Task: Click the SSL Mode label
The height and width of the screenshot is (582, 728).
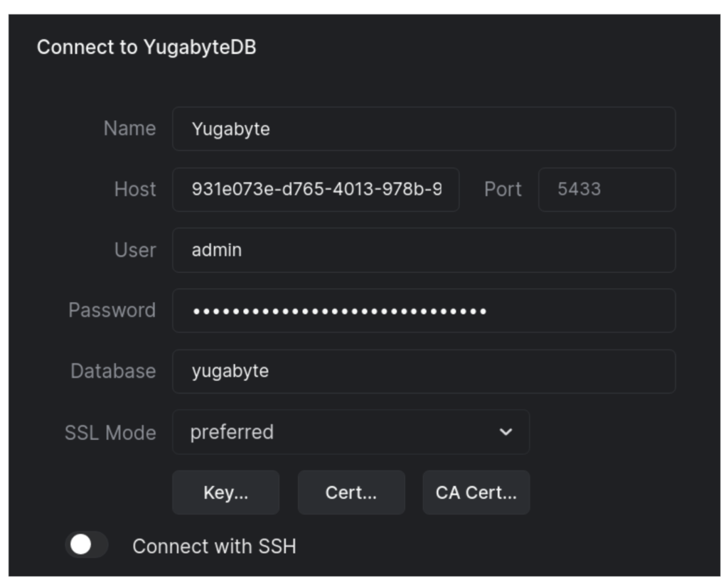Action: (110, 432)
